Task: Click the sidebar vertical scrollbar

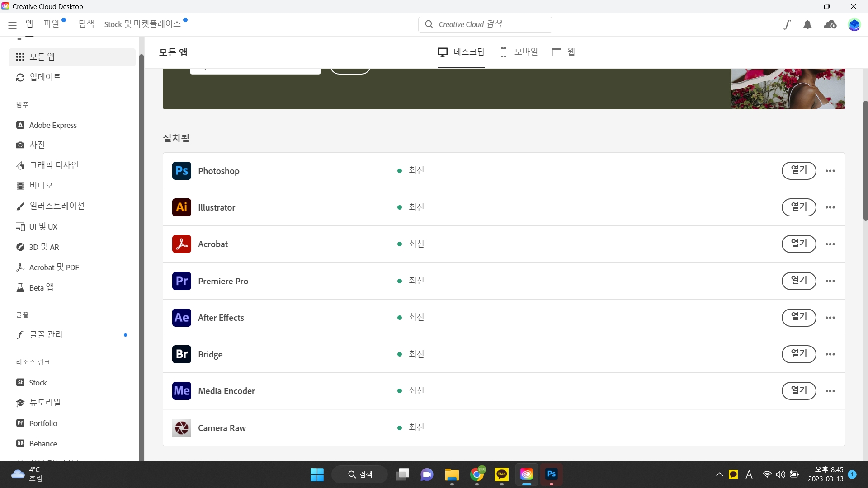Action: (141, 258)
